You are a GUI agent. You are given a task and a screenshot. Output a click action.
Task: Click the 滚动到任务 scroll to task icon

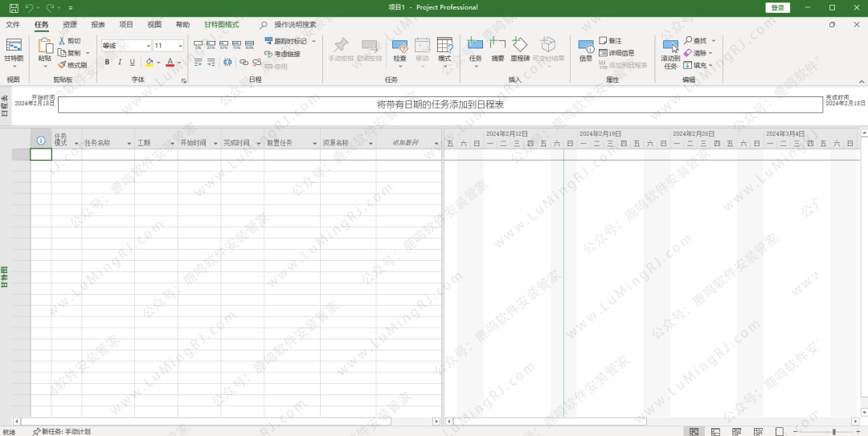[670, 51]
